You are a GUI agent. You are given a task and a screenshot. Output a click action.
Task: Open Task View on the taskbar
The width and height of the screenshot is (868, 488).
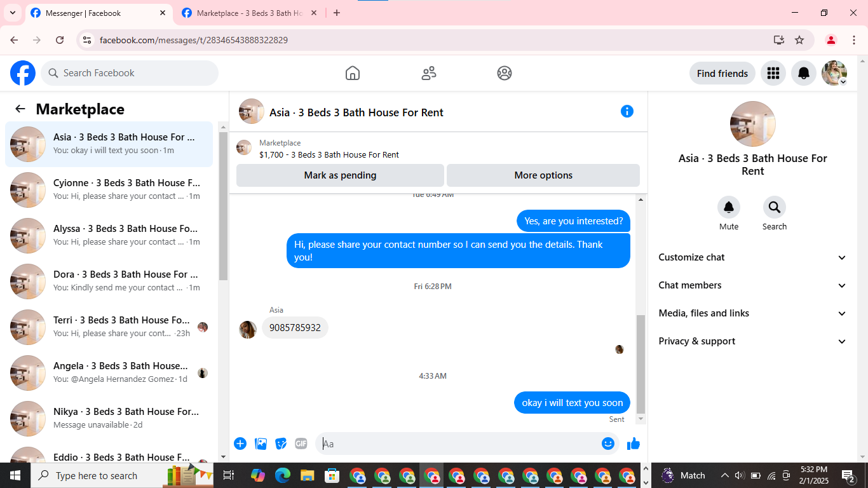pyautogui.click(x=229, y=475)
